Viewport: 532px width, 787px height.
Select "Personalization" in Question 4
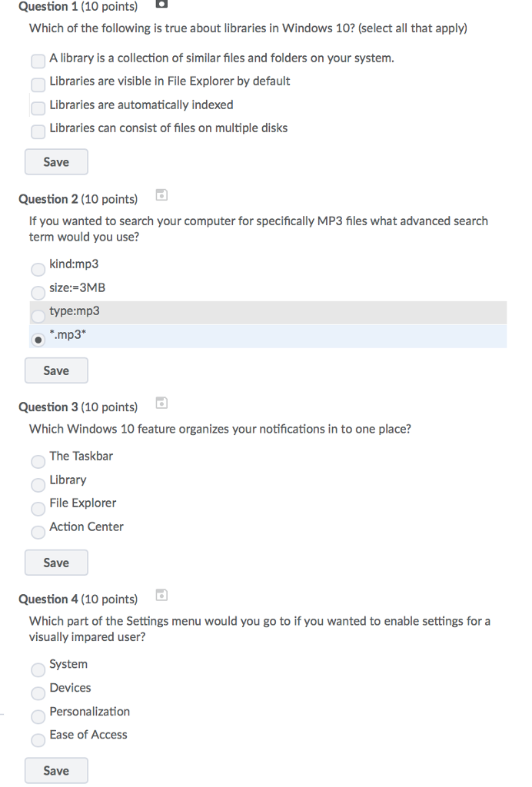tap(38, 716)
